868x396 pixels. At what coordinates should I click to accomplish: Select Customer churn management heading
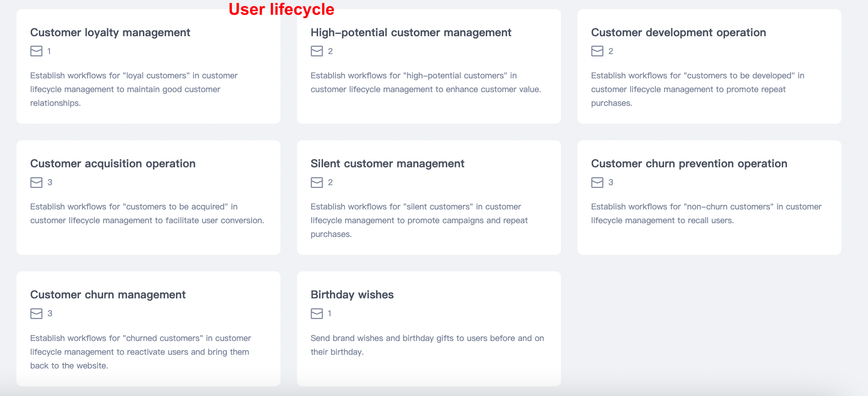108,295
